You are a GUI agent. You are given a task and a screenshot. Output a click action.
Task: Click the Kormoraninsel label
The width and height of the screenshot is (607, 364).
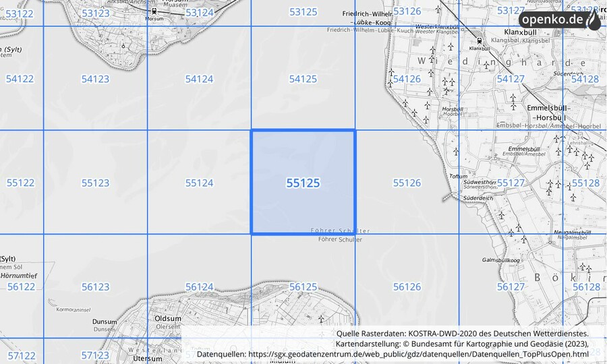(73, 309)
